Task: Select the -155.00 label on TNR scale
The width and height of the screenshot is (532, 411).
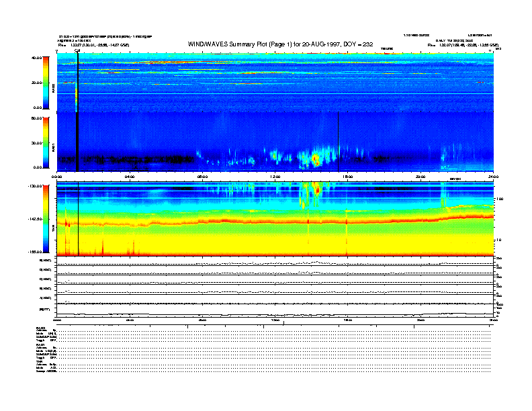Action: tap(35, 252)
